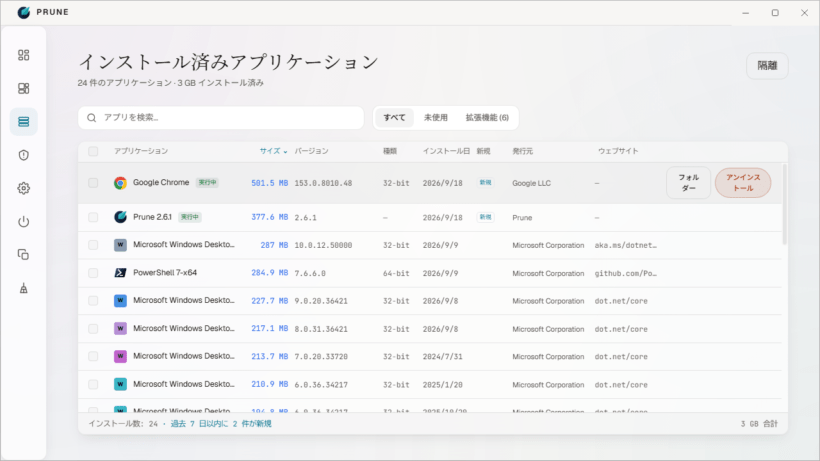
Task: Switch to the 拡張機能 (6) tab
Action: (487, 118)
